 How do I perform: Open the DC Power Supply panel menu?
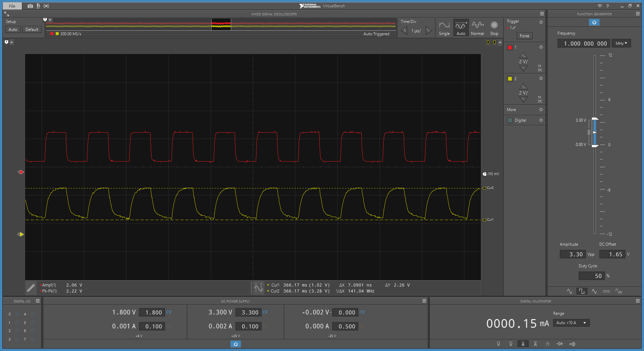coord(424,301)
